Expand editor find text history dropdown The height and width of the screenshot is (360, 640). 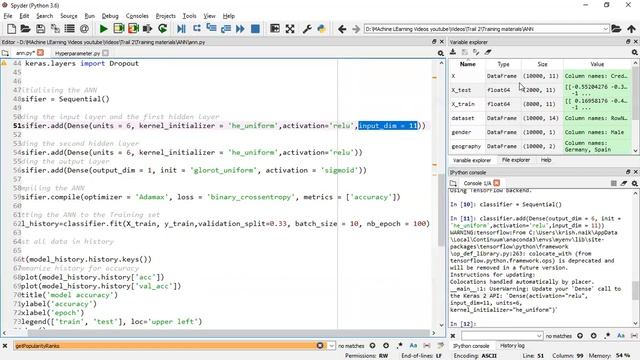331,346
